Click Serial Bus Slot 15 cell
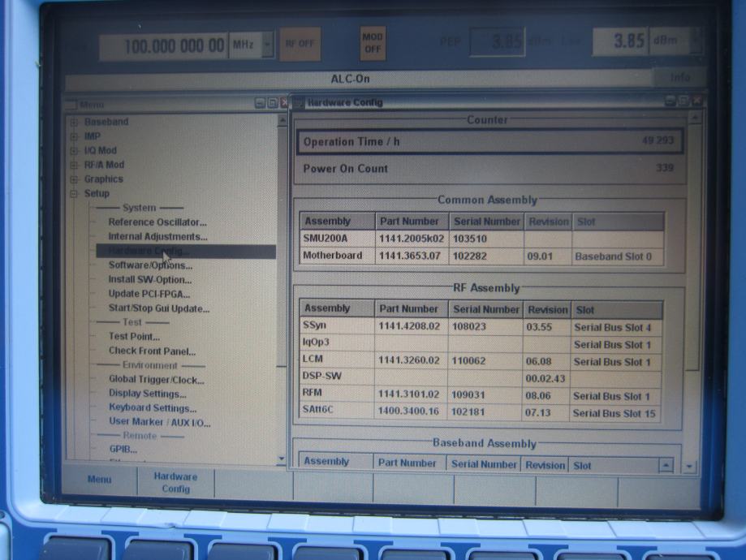 click(x=614, y=413)
